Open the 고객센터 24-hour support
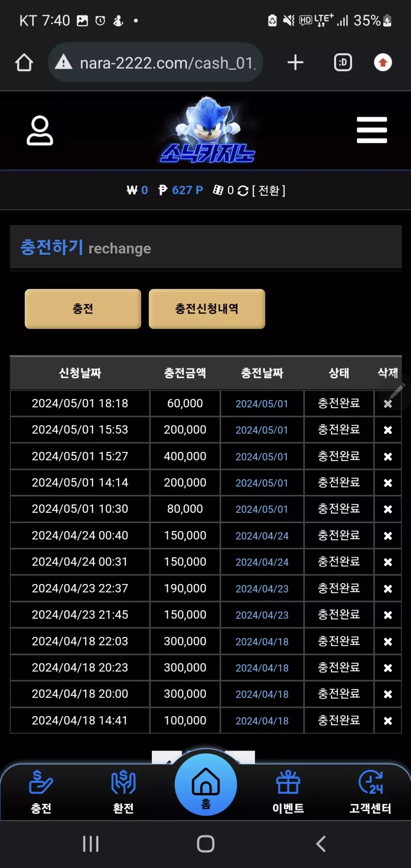This screenshot has width=411, height=868. point(370,792)
